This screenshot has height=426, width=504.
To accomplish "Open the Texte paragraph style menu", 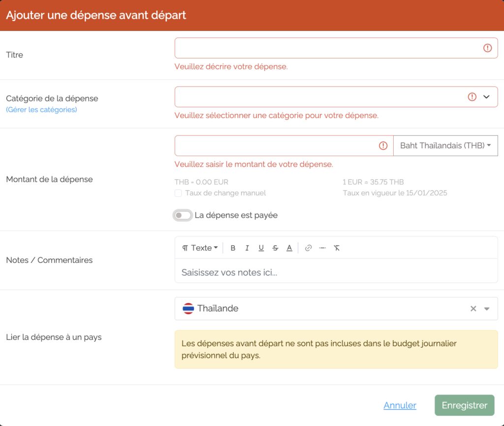I will point(200,248).
